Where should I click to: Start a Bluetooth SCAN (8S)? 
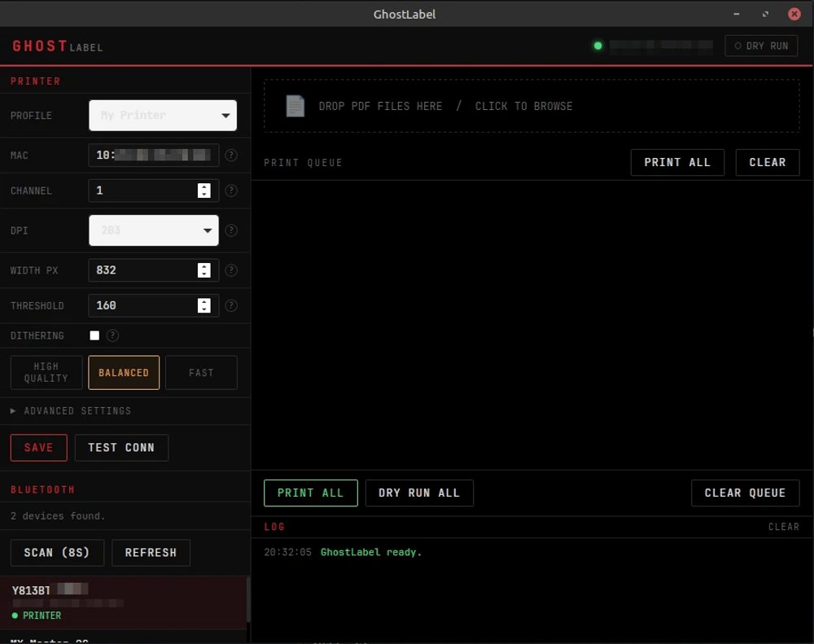57,553
